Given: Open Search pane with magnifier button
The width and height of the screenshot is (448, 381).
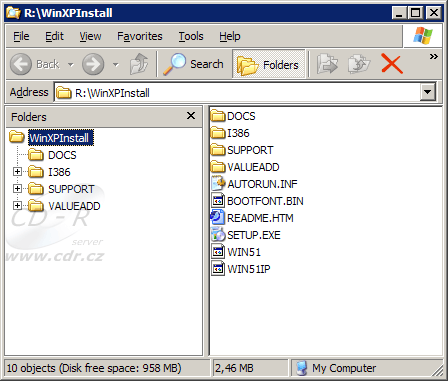Looking at the screenshot, I should point(193,64).
